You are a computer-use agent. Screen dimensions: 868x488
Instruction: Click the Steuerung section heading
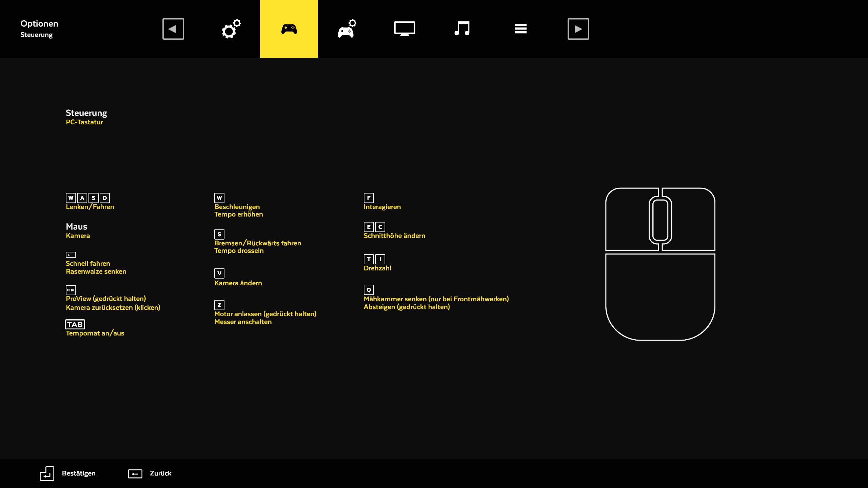pyautogui.click(x=86, y=113)
